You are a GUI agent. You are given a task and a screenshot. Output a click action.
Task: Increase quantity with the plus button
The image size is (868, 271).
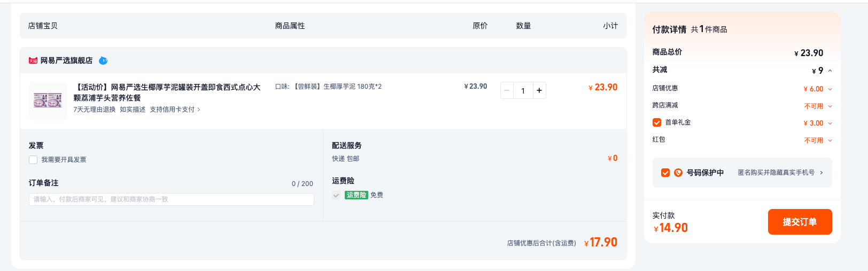pos(539,91)
